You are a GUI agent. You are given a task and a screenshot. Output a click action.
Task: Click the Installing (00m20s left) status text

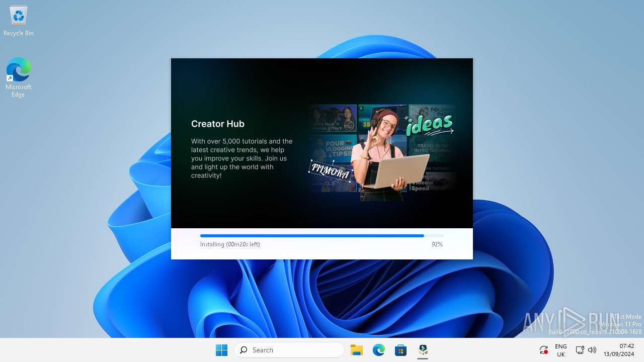click(230, 244)
